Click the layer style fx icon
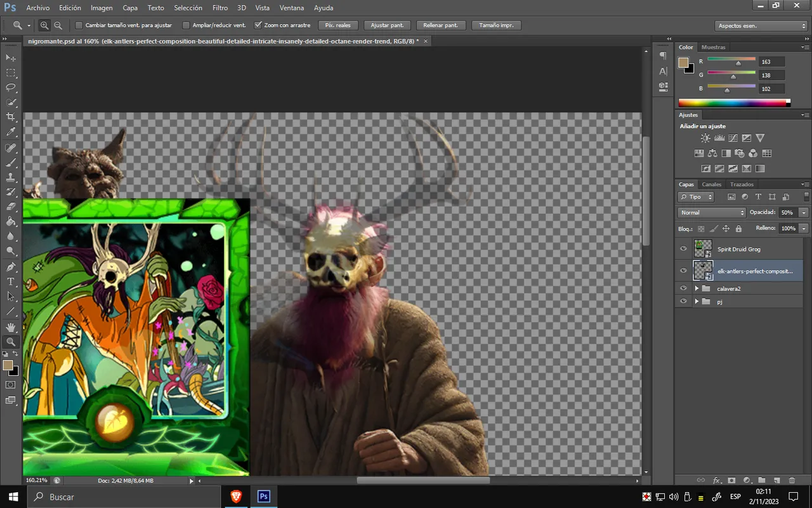The image size is (812, 508). coord(717,480)
